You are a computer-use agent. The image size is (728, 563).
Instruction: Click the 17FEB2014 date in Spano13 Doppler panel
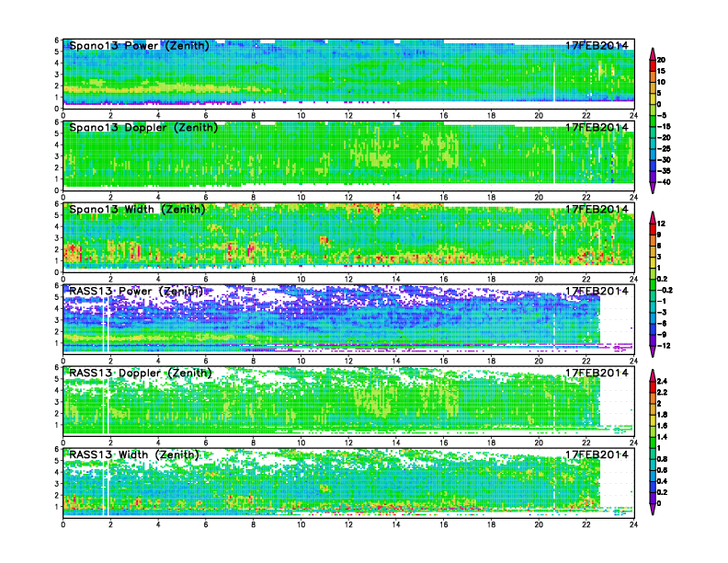[x=597, y=127]
